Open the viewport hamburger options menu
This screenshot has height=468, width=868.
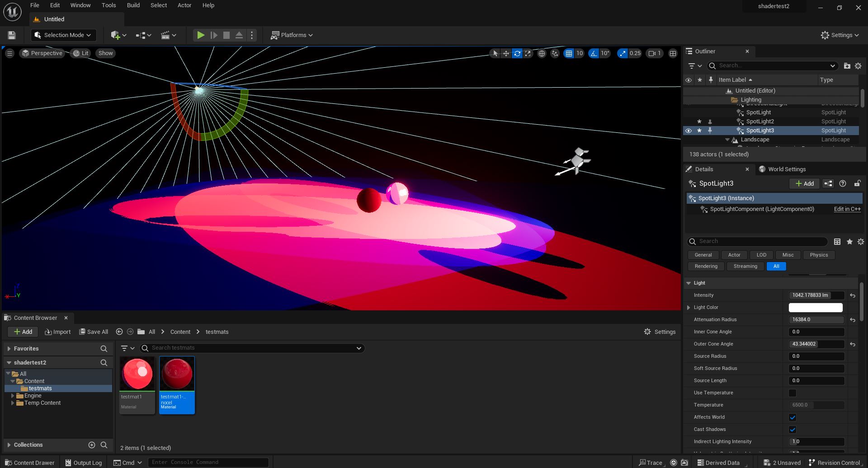click(x=9, y=53)
